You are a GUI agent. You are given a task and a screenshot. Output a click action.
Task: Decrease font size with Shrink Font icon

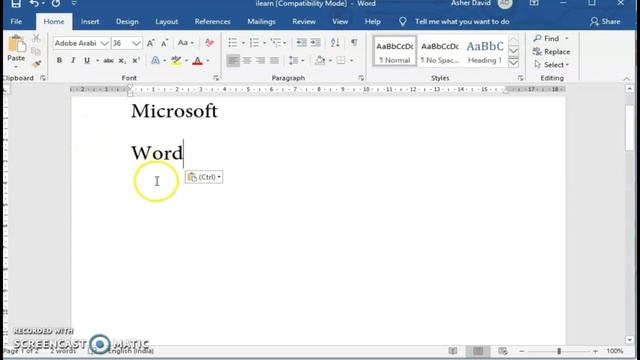[x=164, y=43]
